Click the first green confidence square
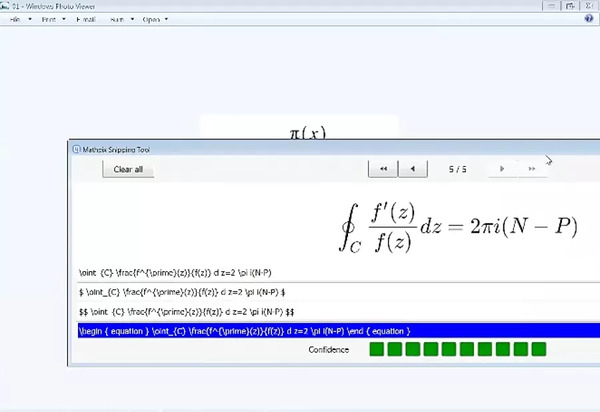The width and height of the screenshot is (600, 412). click(x=377, y=349)
